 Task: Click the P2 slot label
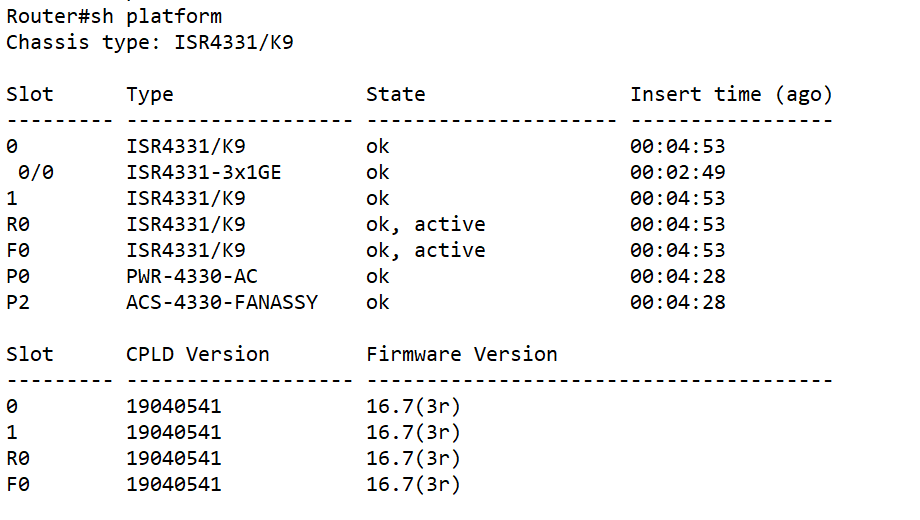18,302
